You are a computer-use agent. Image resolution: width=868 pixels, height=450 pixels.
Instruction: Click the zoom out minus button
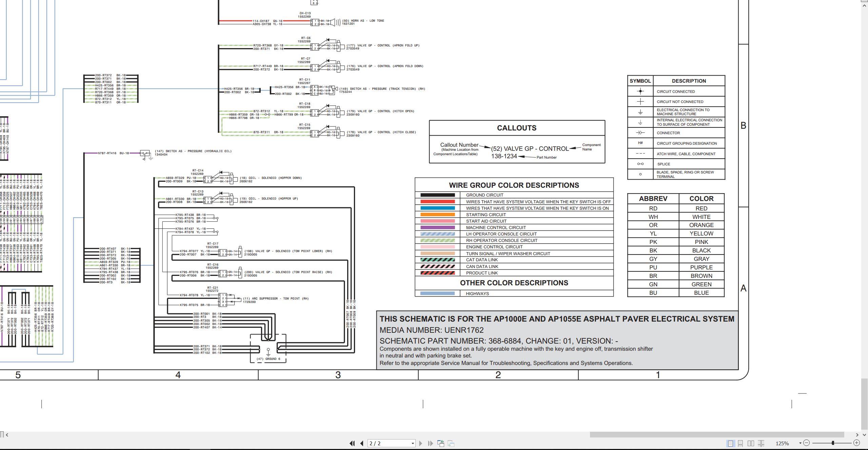click(x=807, y=443)
